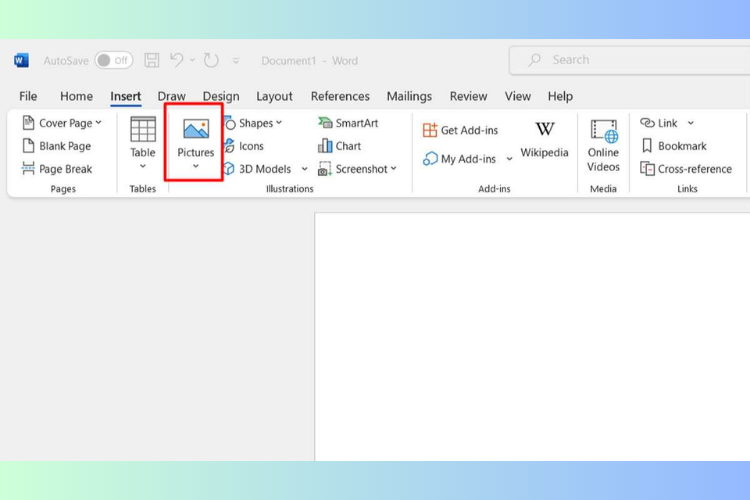Viewport: 750px width, 500px height.
Task: Redo the last action
Action: click(x=211, y=60)
